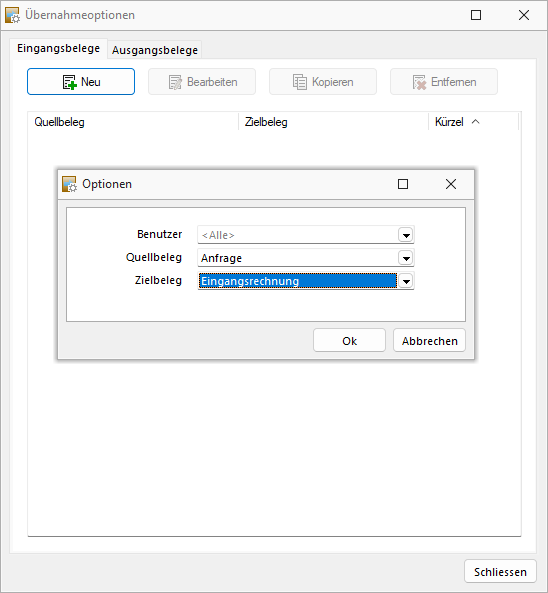Maximize the Optionen dialog
The height and width of the screenshot is (593, 548).
point(403,184)
